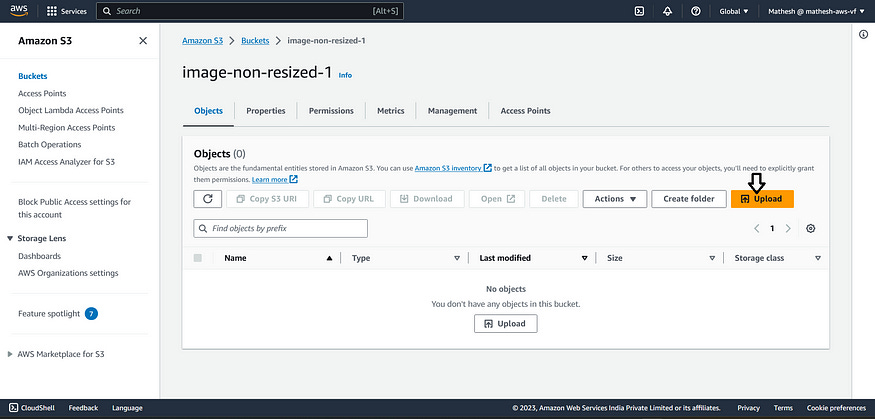875x419 pixels.
Task: Open the Services grid menu
Action: click(x=66, y=11)
